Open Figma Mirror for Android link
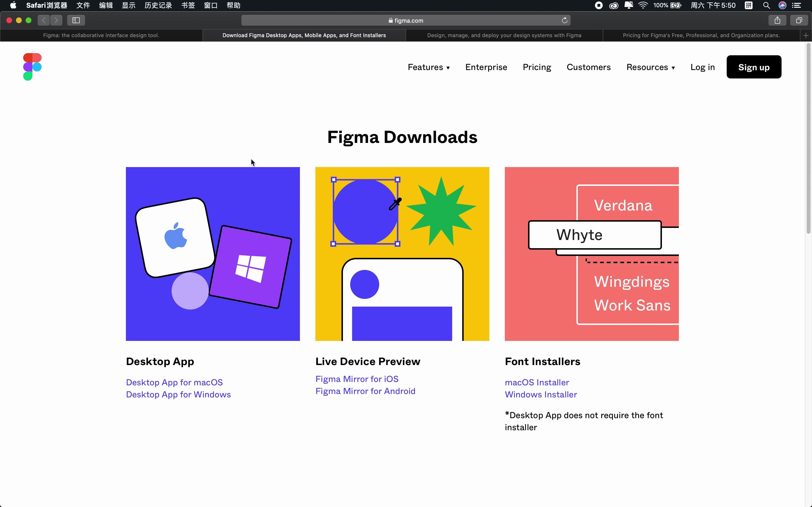The height and width of the screenshot is (507, 812). tap(365, 391)
